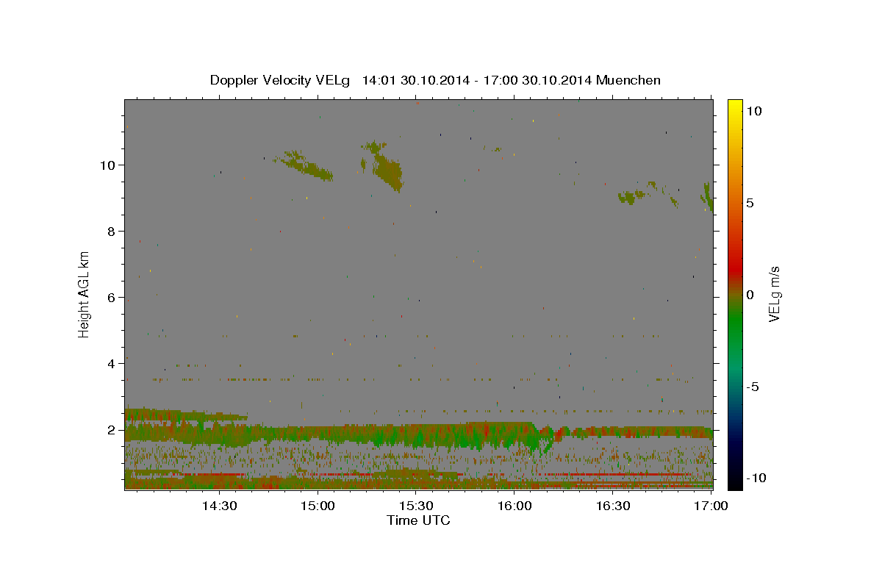This screenshot has width=882, height=588.
Task: Click the black bottom of the colorbar
Action: coord(734,481)
